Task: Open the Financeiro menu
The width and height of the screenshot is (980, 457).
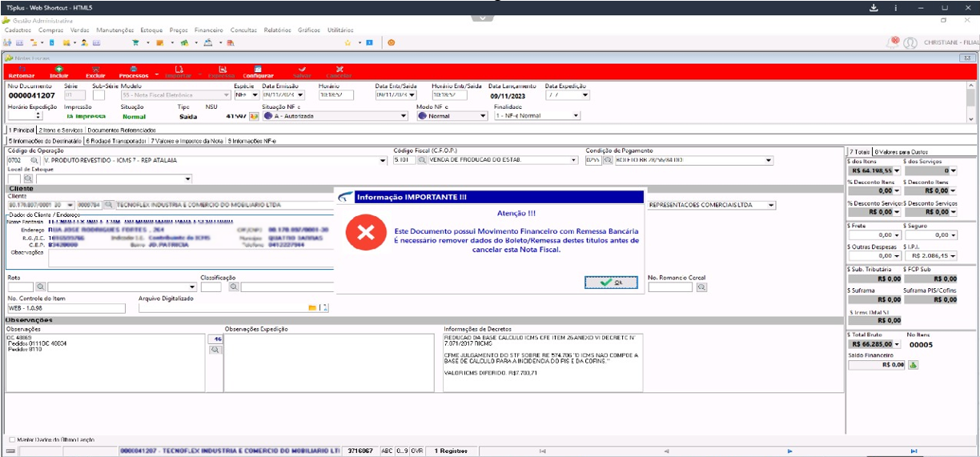Action: pyautogui.click(x=209, y=30)
